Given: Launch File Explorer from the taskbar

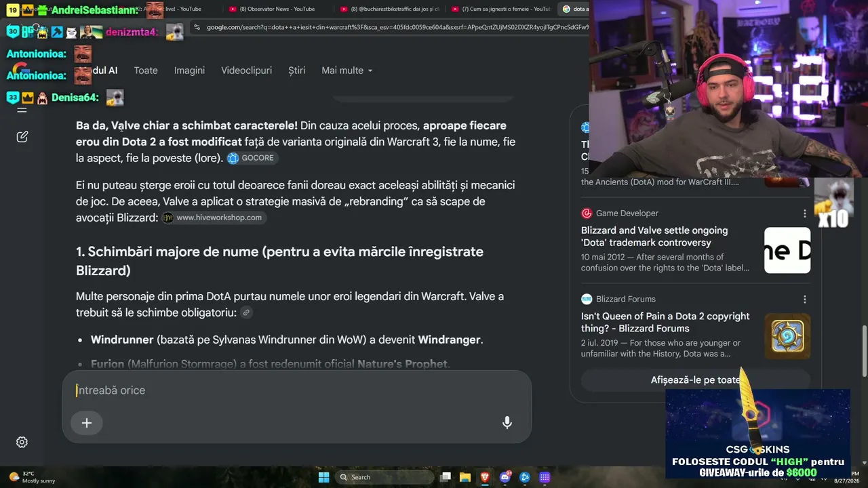Looking at the screenshot, I should (465, 477).
